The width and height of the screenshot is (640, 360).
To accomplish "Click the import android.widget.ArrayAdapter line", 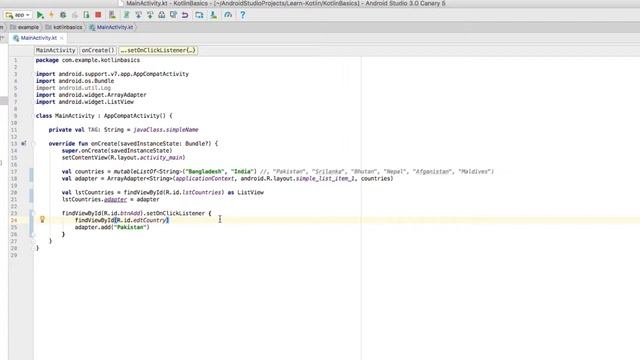I will coord(91,95).
